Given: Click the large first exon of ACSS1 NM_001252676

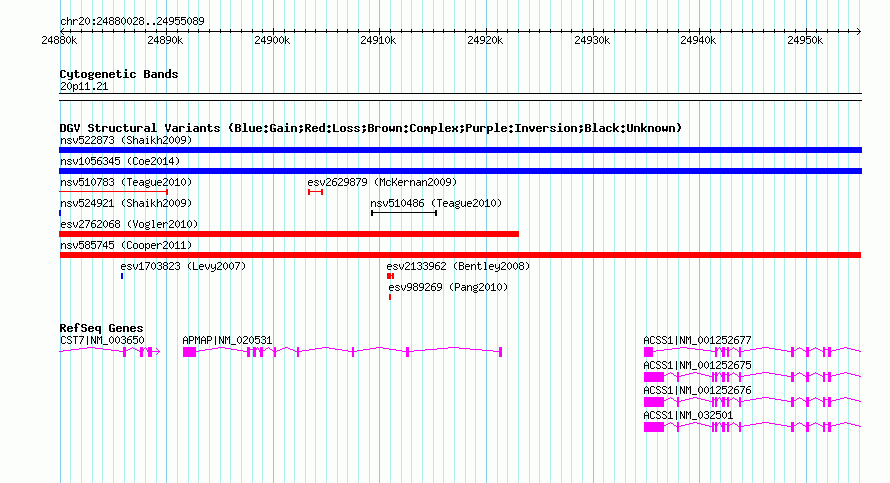Looking at the screenshot, I should [x=654, y=402].
